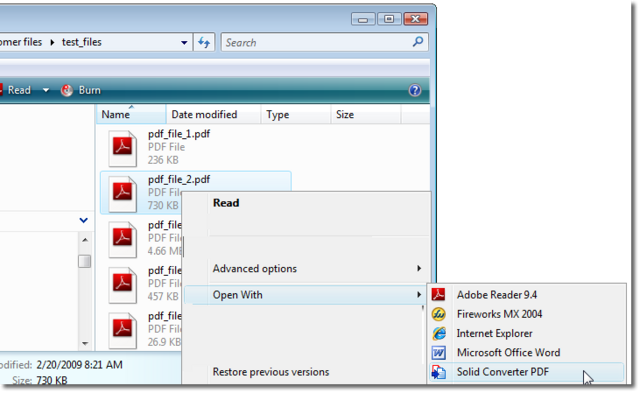Click the PDF icon of the 457 KB file
Image resolution: width=640 pixels, height=393 pixels.
122,285
